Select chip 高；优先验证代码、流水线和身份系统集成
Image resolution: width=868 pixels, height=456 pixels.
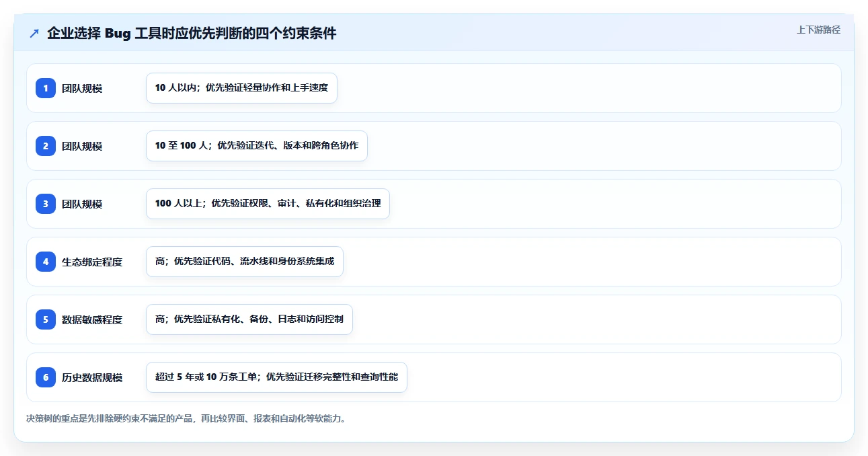pyautogui.click(x=245, y=262)
